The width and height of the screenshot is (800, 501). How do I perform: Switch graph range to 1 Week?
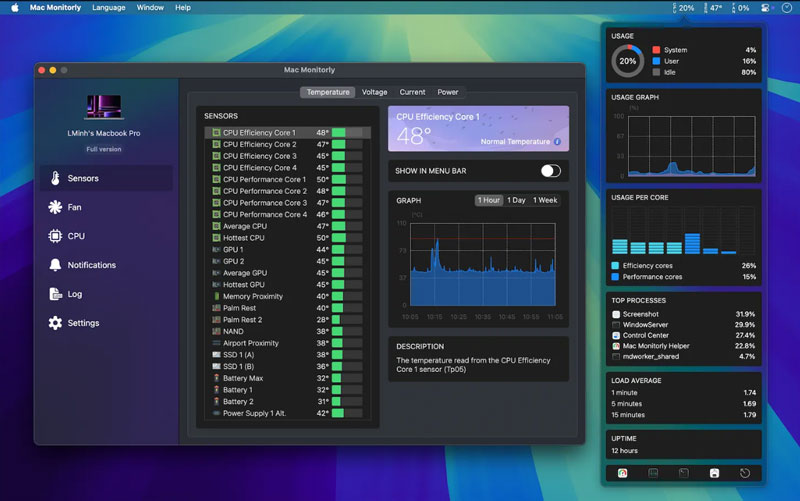click(x=545, y=200)
